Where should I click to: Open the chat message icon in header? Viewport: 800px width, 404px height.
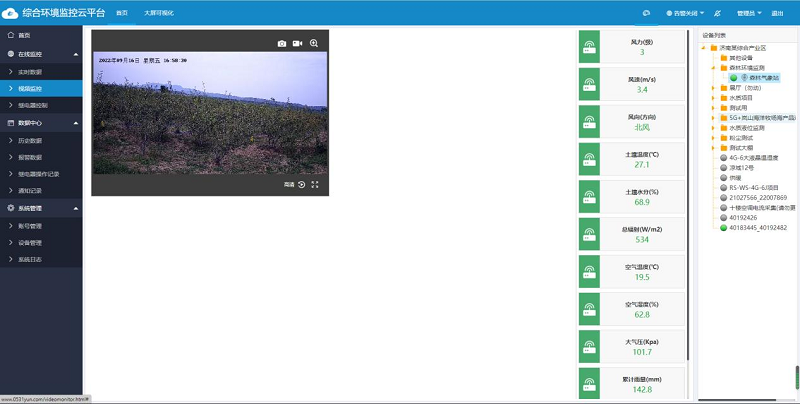646,13
